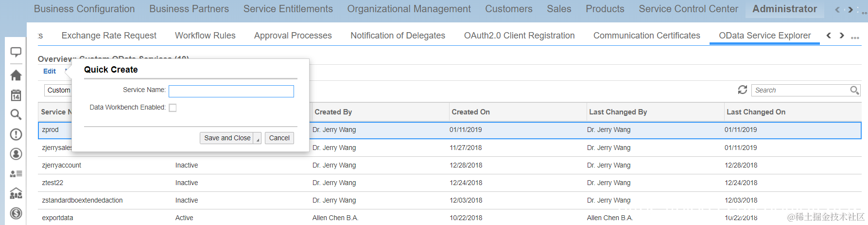Open the Save and Close dropdown arrow
This screenshot has height=225, width=868.
[x=258, y=138]
